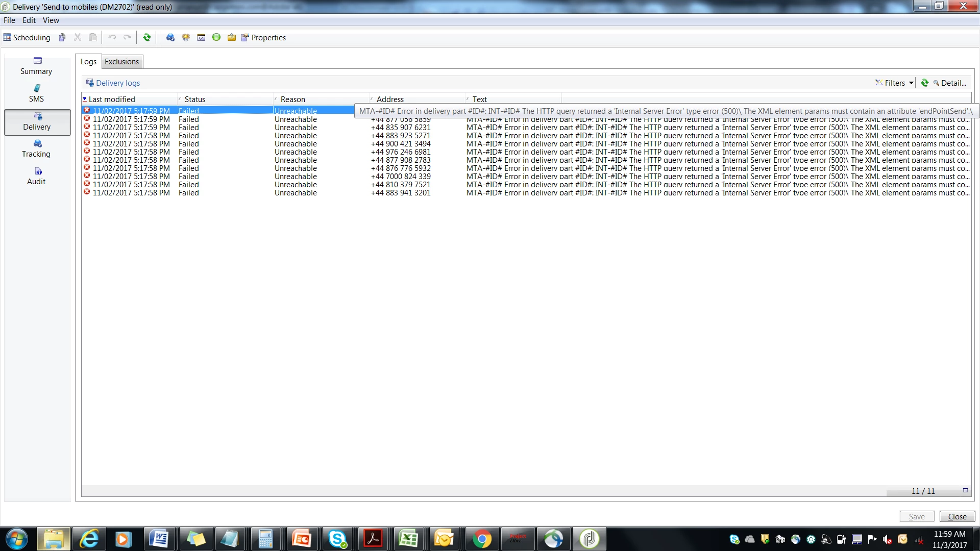
Task: Click the yellow envelope toolbar icon
Action: pyautogui.click(x=232, y=37)
